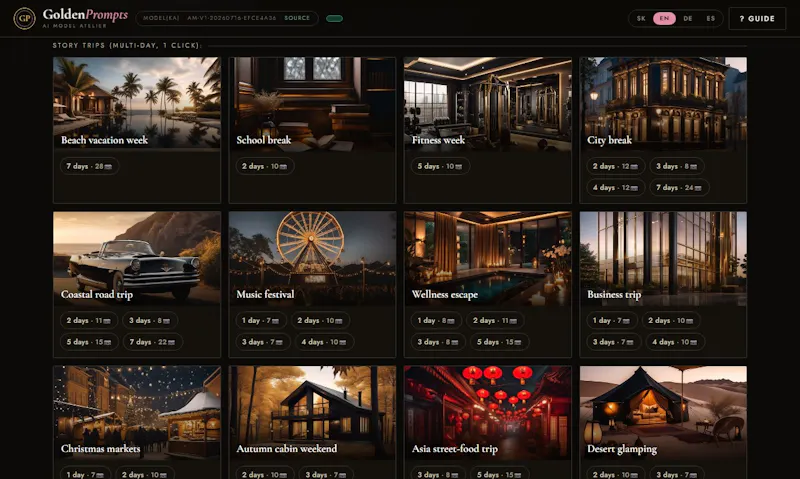The width and height of the screenshot is (800, 479).
Task: Choose City break 4 days · 12
Action: click(615, 188)
